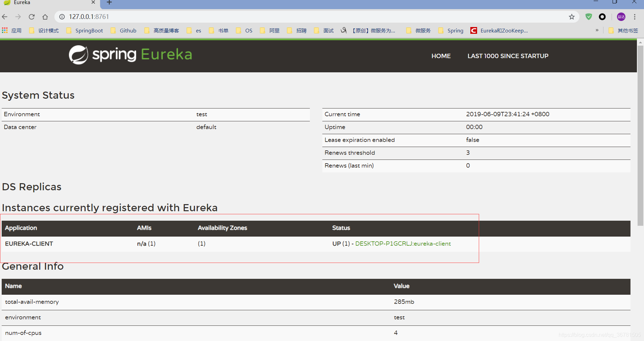The image size is (644, 341).
Task: Click the Status column header
Action: click(341, 228)
